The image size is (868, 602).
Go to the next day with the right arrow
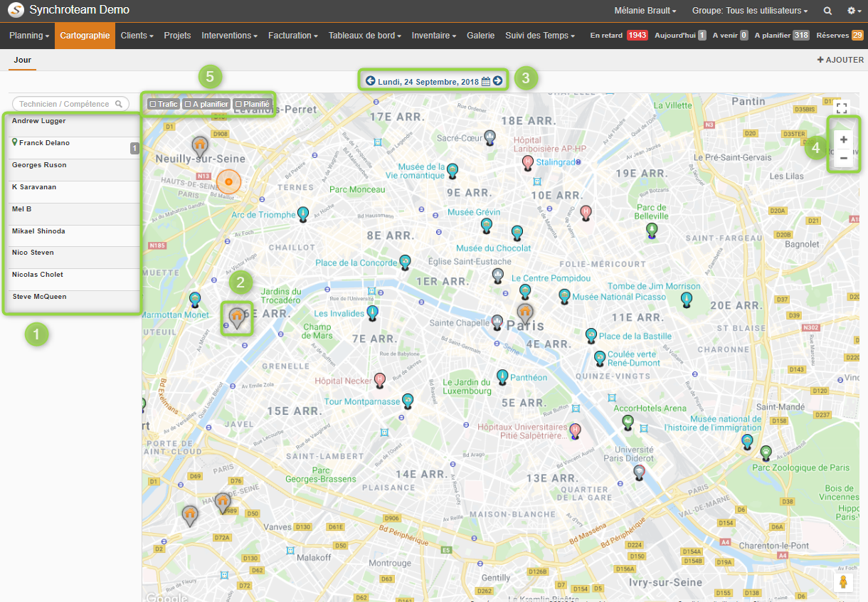[497, 81]
